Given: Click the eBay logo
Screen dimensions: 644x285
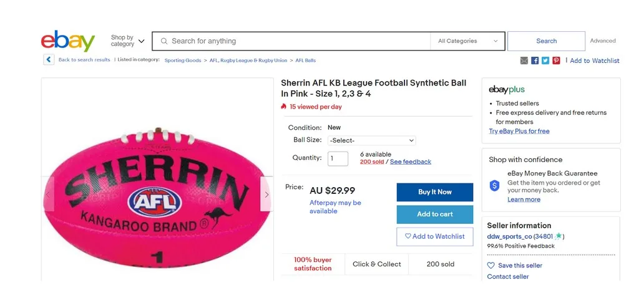Looking at the screenshot, I should [x=67, y=41].
